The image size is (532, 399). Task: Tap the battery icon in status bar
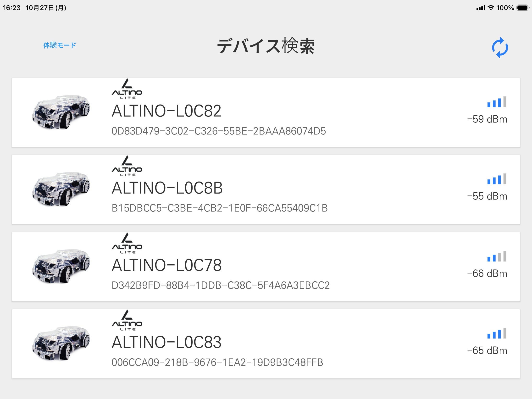[523, 8]
